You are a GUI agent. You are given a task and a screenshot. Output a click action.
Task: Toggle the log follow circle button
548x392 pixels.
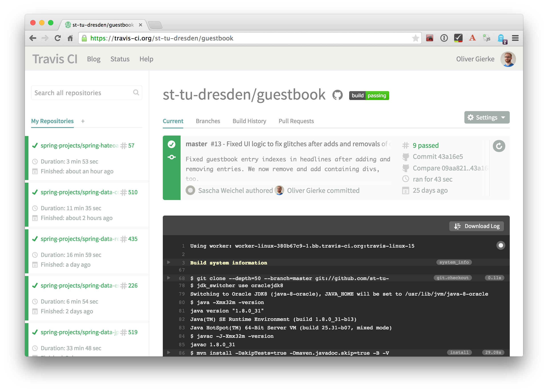click(500, 246)
